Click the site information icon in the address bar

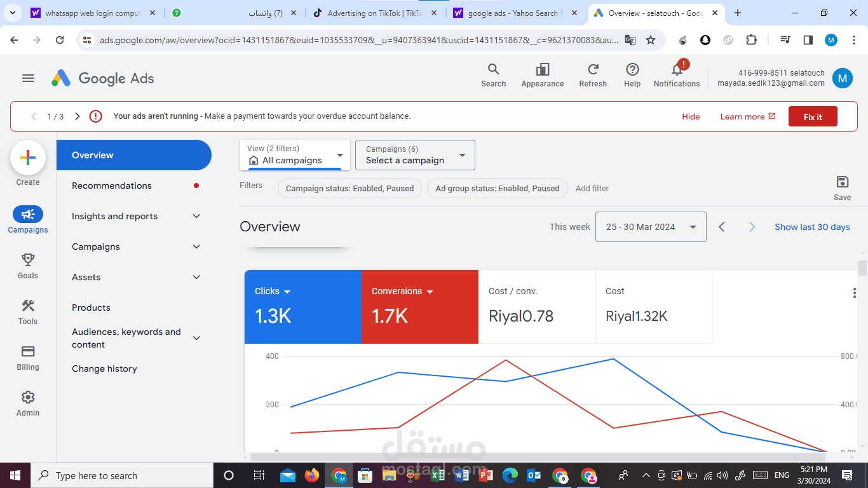pos(88,40)
